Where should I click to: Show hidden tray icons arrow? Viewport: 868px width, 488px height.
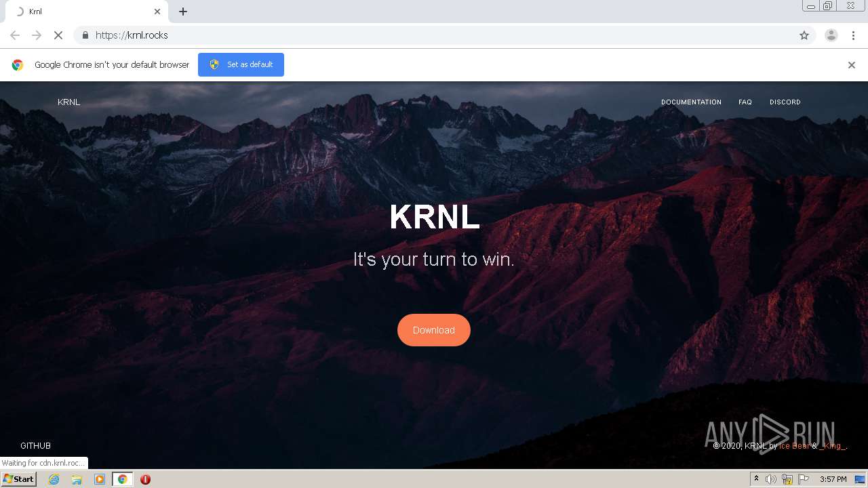[756, 479]
